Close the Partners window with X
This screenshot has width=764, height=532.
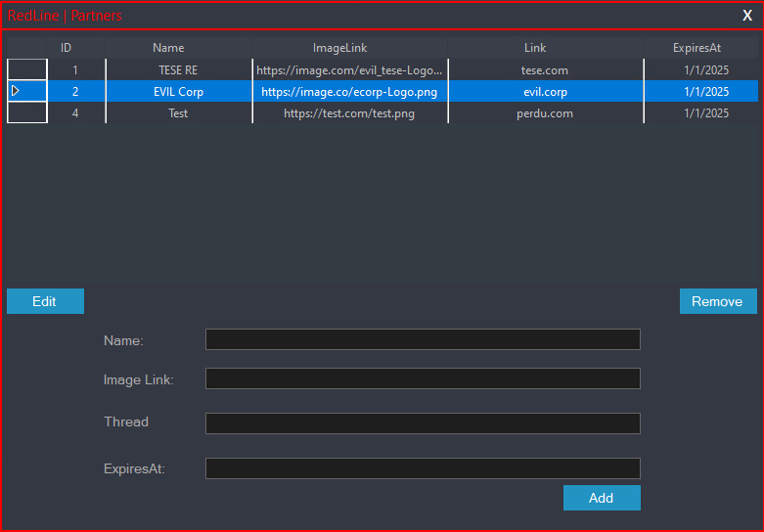tap(747, 16)
